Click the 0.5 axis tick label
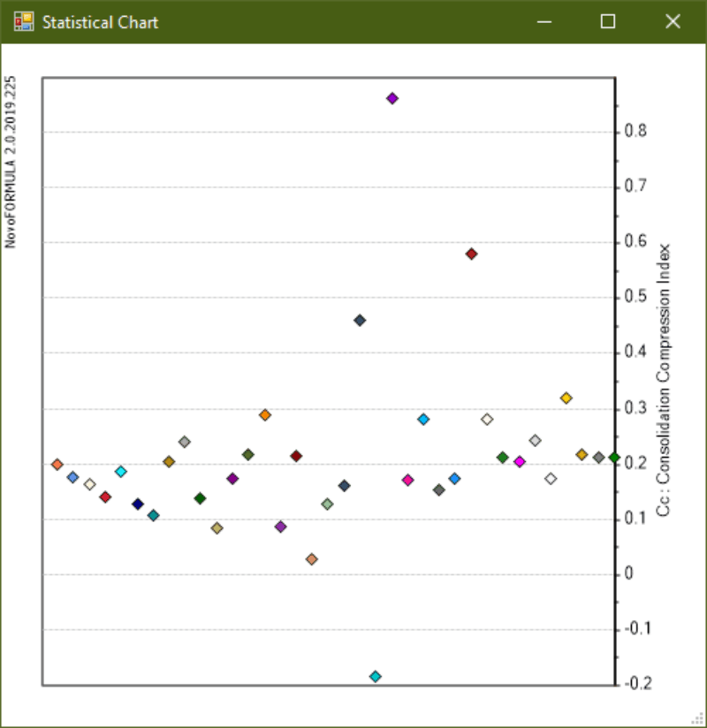This screenshot has width=707, height=728. [x=635, y=296]
